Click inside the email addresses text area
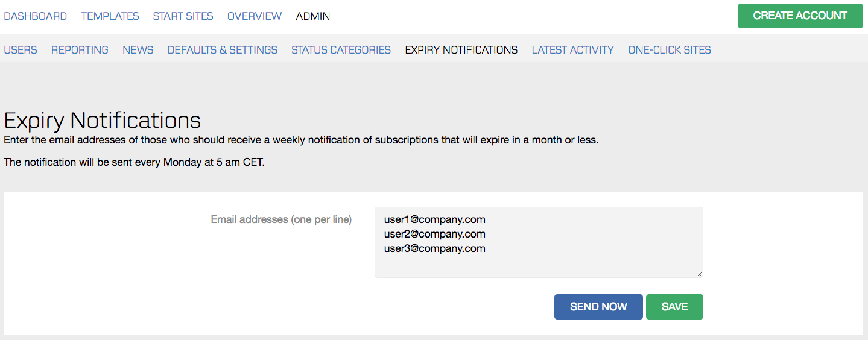 click(539, 242)
